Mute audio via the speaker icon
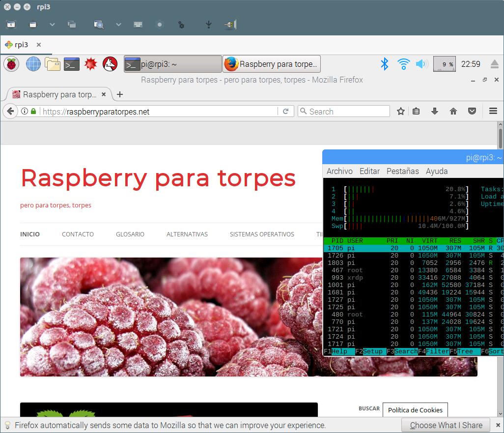The image size is (504, 433). pos(421,64)
